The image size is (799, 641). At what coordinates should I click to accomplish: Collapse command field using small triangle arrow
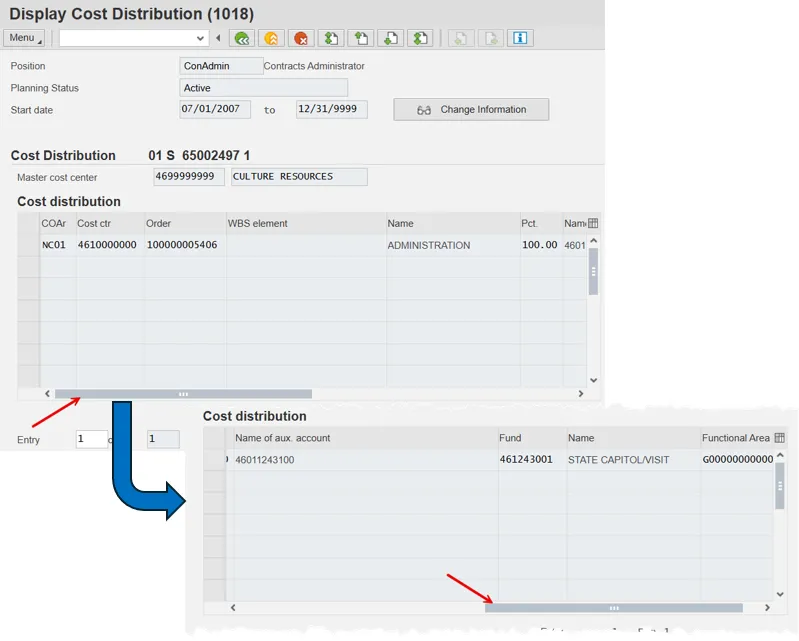(218, 38)
